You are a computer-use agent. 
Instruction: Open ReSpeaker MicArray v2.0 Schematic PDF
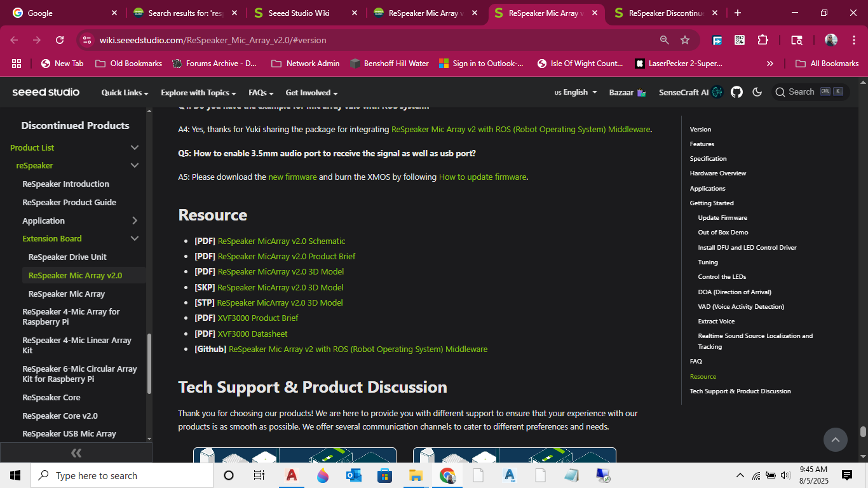coord(281,241)
